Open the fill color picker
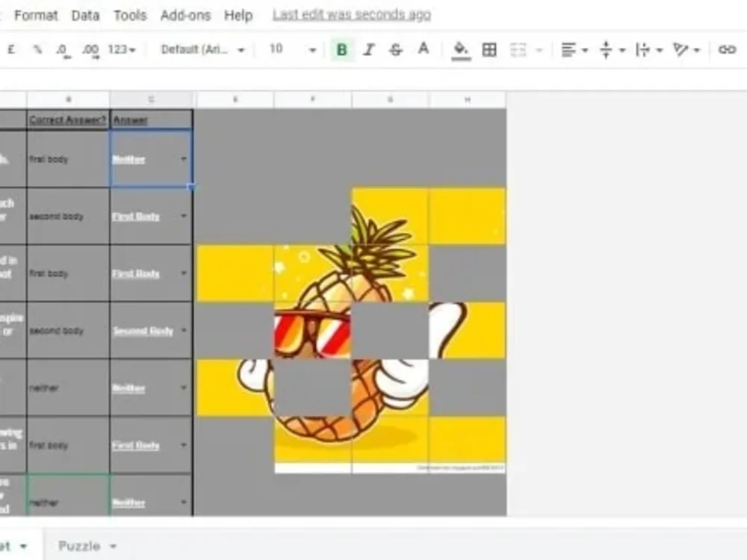747x560 pixels. pyautogui.click(x=461, y=50)
